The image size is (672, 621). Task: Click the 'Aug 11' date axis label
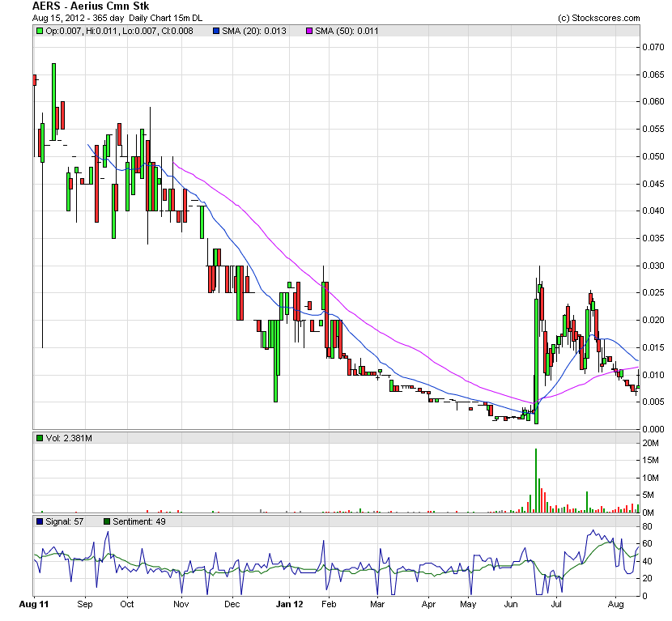pyautogui.click(x=34, y=604)
